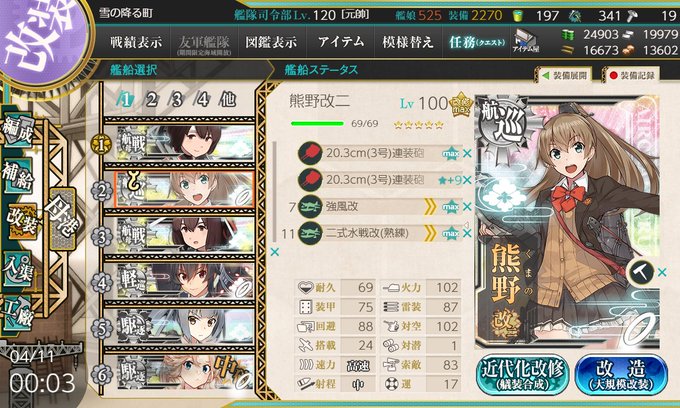Unequip the ★+9 20.3cm(3号)連装砲
680x408 pixels.
tap(467, 180)
